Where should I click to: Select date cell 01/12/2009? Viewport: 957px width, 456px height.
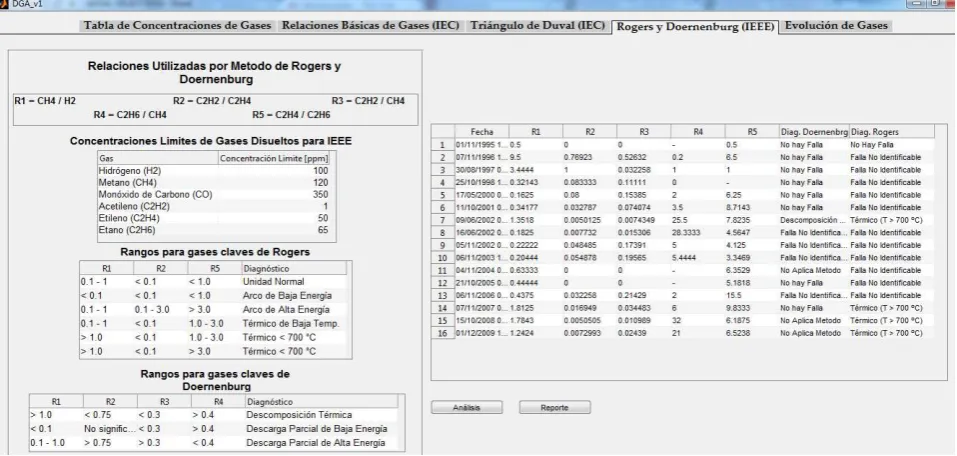coord(482,333)
